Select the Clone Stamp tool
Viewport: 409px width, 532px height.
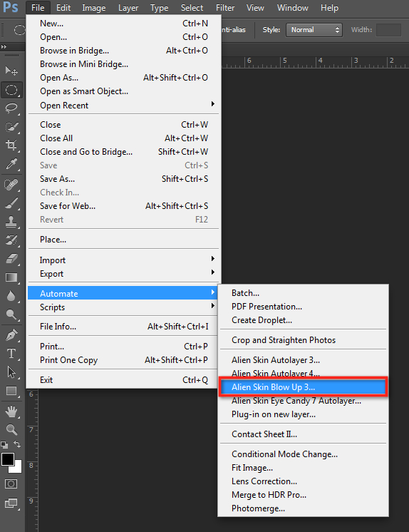(11, 222)
